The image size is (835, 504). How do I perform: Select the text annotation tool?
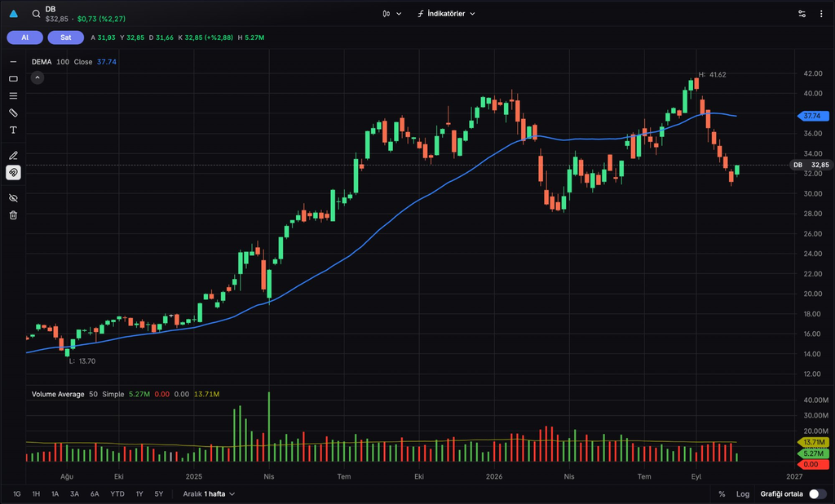tap(13, 130)
